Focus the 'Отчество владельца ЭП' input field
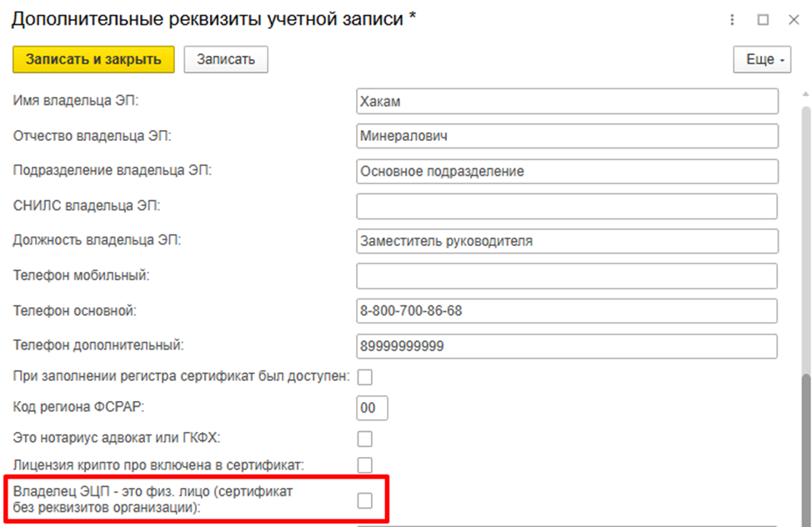812x527 pixels. point(566,136)
